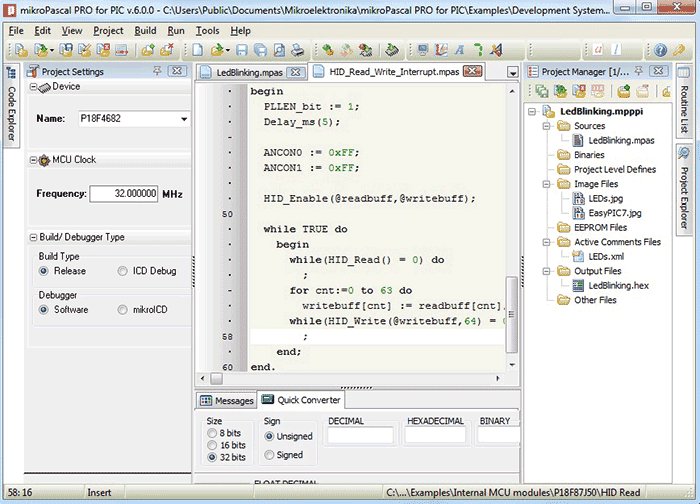This screenshot has width=700, height=504.
Task: Choose 32 bits size in Quick Converter
Action: click(212, 457)
